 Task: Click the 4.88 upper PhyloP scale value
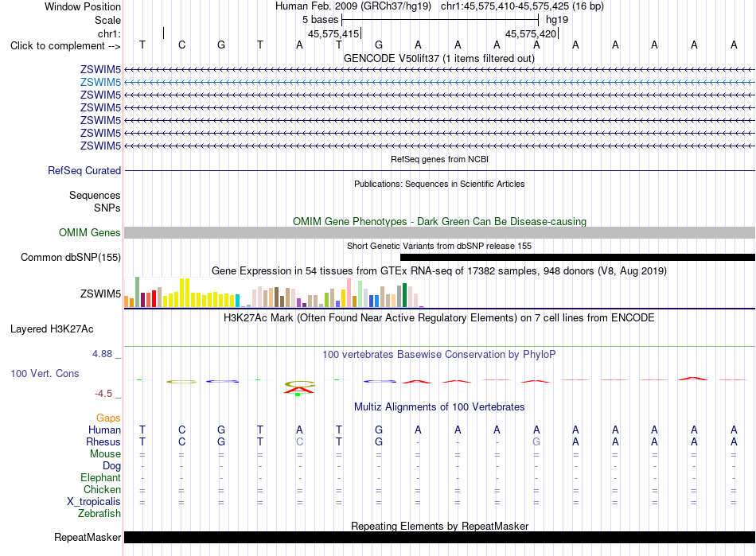102,354
